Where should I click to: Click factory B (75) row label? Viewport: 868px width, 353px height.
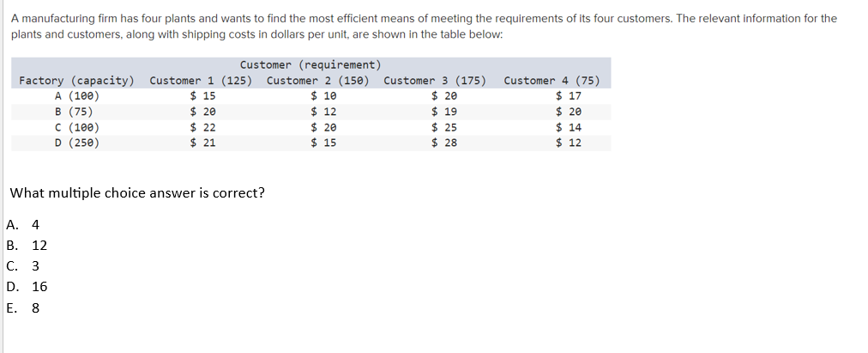click(74, 112)
